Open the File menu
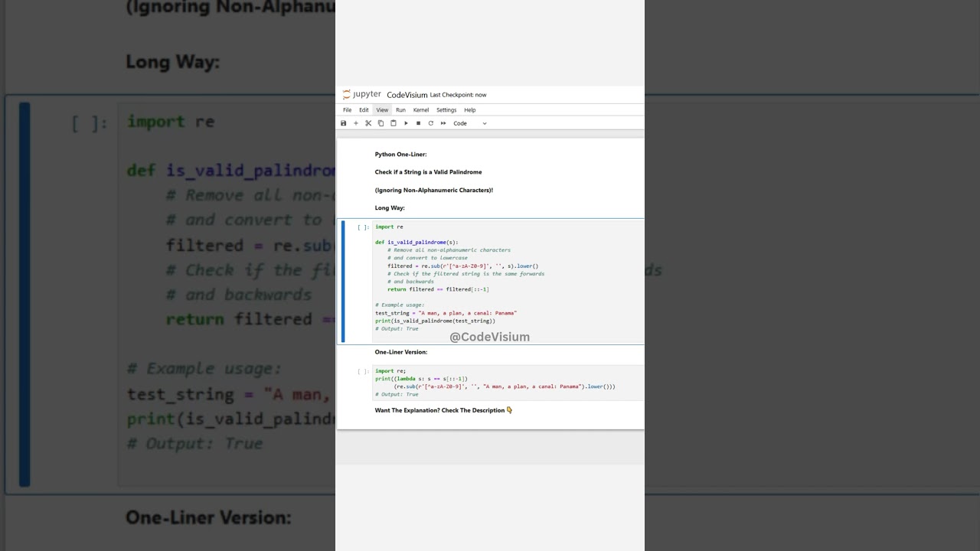This screenshot has height=551, width=980. click(x=348, y=110)
